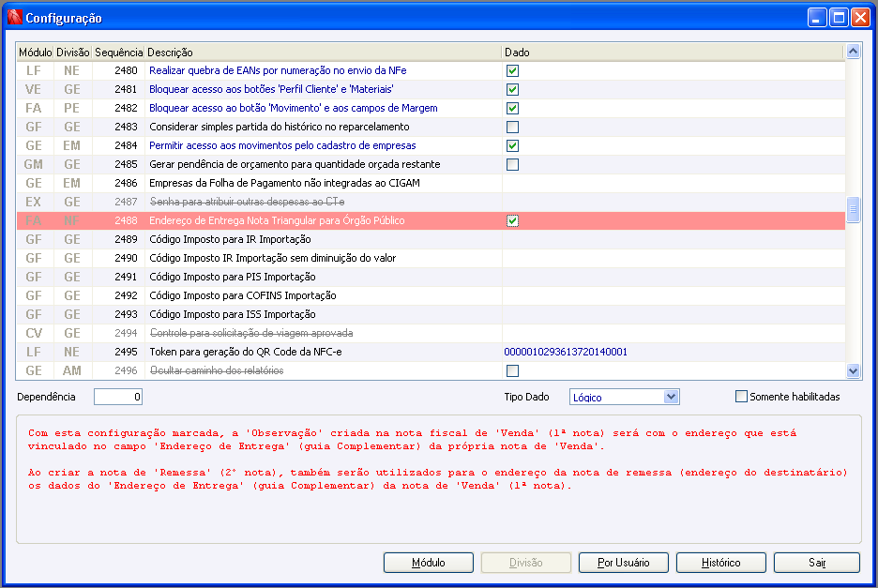
Task: Open the Tipo Dado dropdown
Action: tap(671, 397)
